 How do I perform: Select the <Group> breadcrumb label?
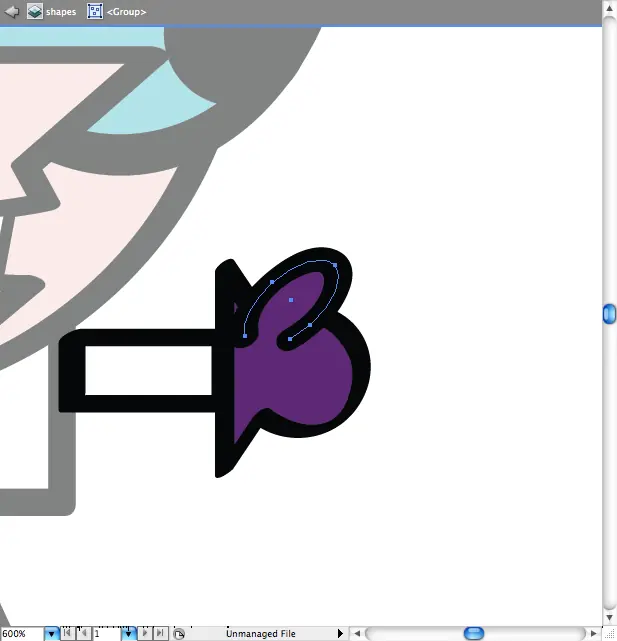click(126, 12)
